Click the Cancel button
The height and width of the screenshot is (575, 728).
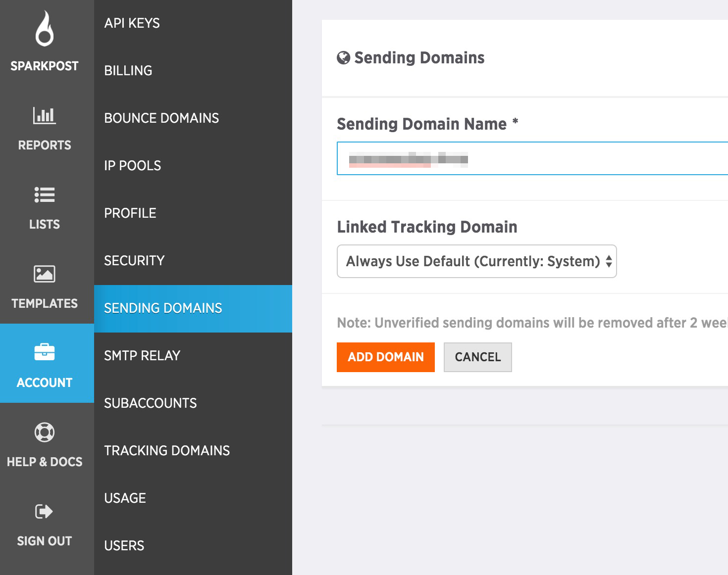pos(478,357)
